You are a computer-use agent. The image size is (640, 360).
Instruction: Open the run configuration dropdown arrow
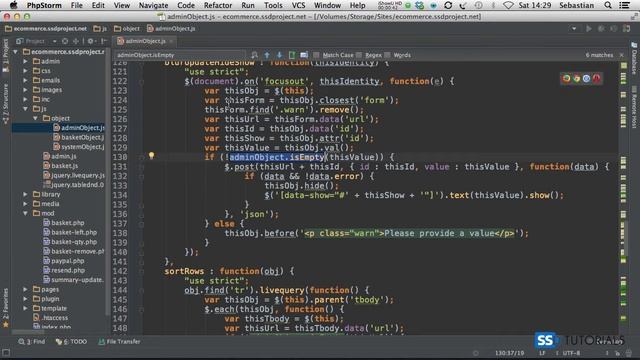click(574, 29)
